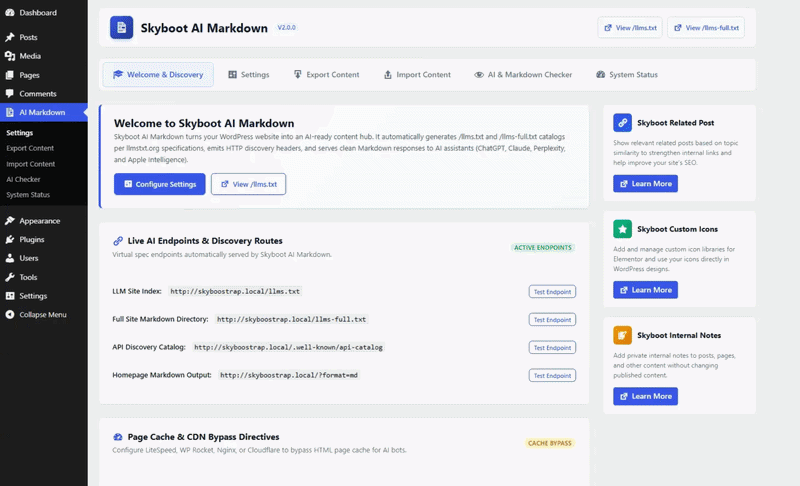800x486 pixels.
Task: Open the Settings tab
Action: pyautogui.click(x=249, y=74)
